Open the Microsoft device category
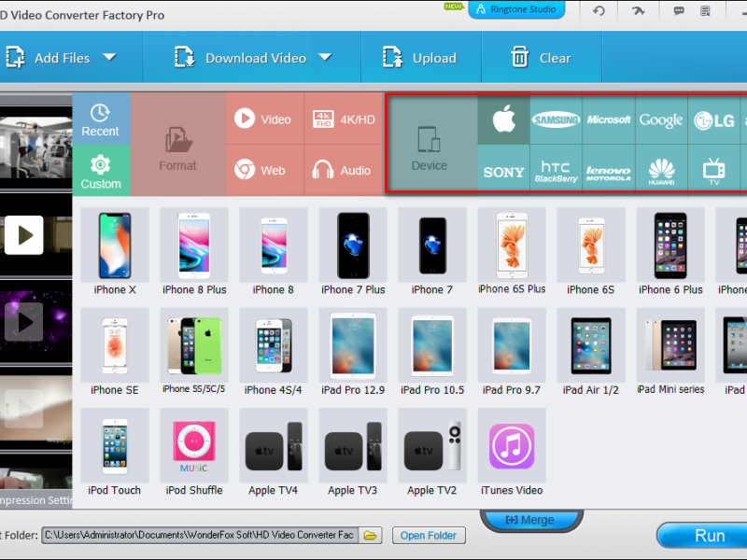The width and height of the screenshot is (747, 560). point(609,119)
